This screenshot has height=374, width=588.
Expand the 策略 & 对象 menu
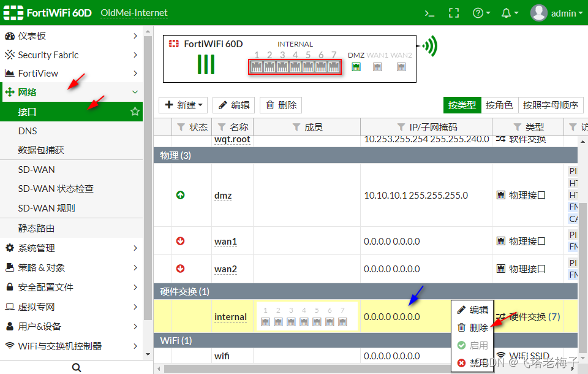[71, 268]
